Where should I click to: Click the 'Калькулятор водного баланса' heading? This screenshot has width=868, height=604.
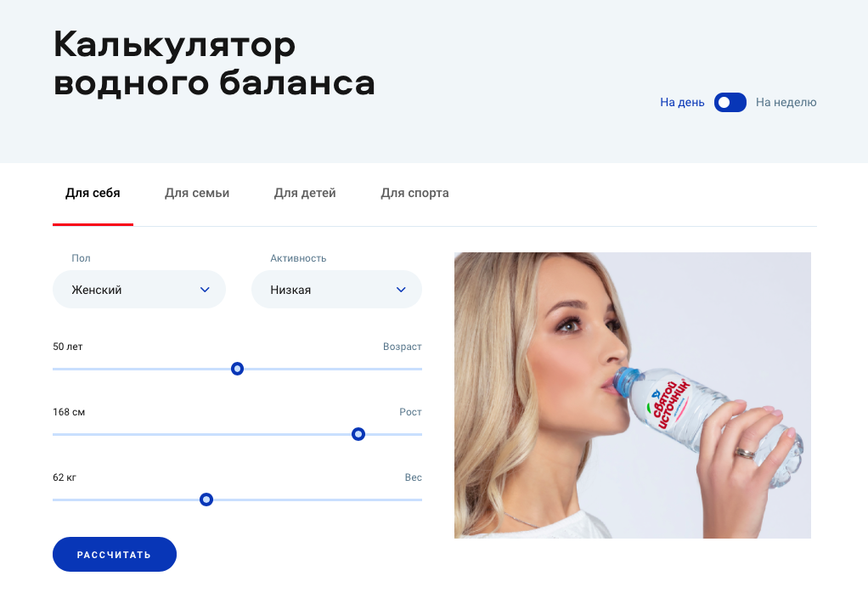[x=214, y=64]
